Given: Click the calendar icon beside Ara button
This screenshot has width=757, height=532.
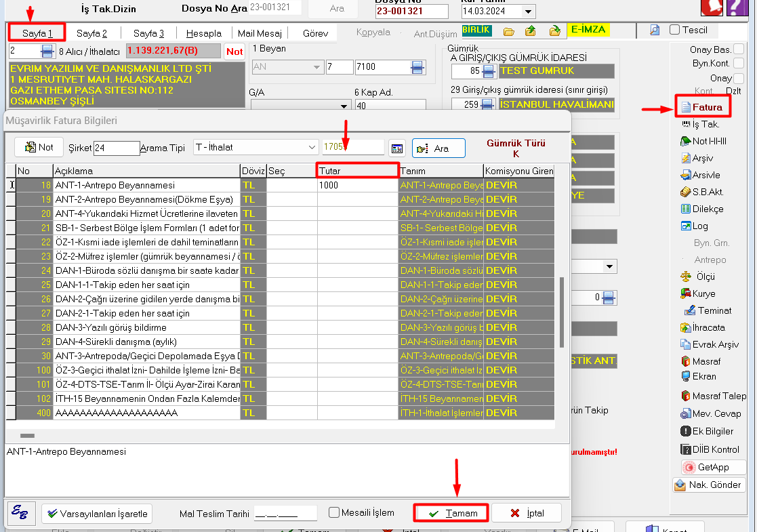Looking at the screenshot, I should pyautogui.click(x=396, y=148).
